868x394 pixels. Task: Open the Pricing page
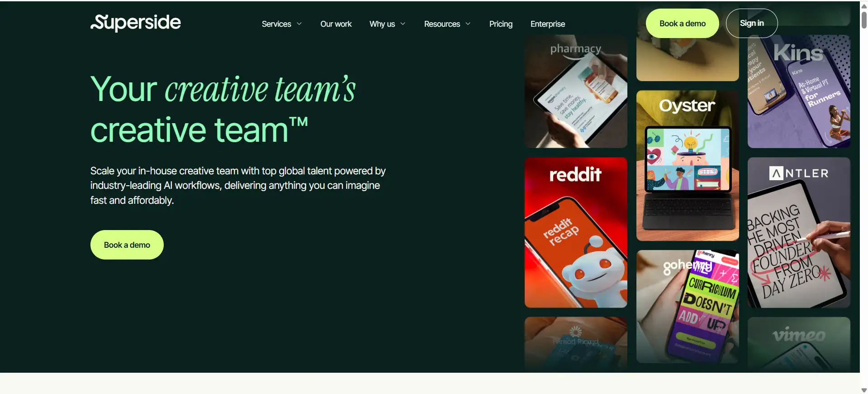pyautogui.click(x=501, y=24)
